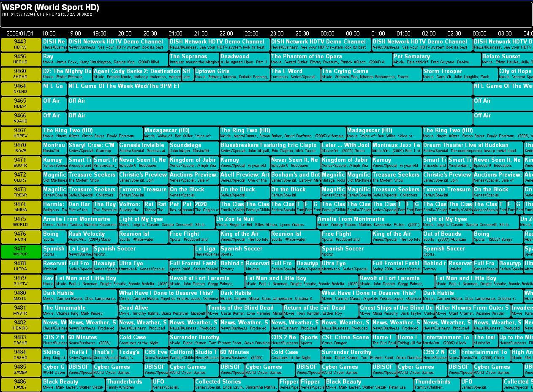Select the Full Frontal Fashion Spring 2006 listing
The height and width of the screenshot is (392, 533).
[x=194, y=267]
